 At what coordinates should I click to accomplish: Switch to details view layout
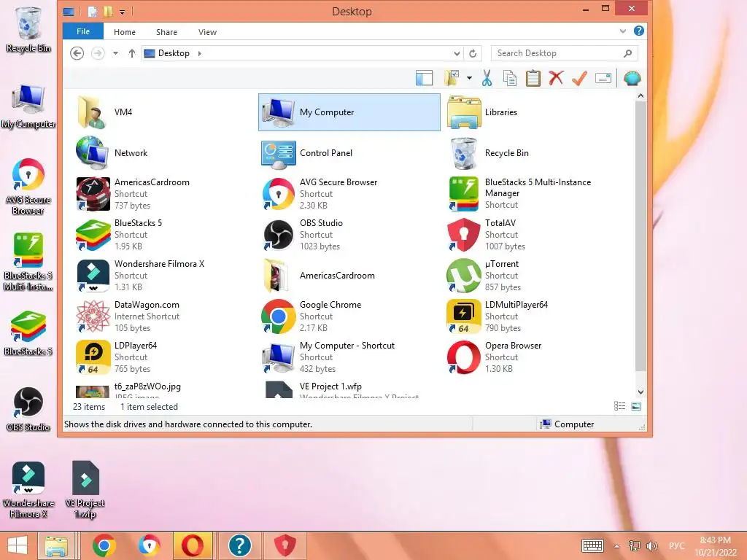point(619,406)
